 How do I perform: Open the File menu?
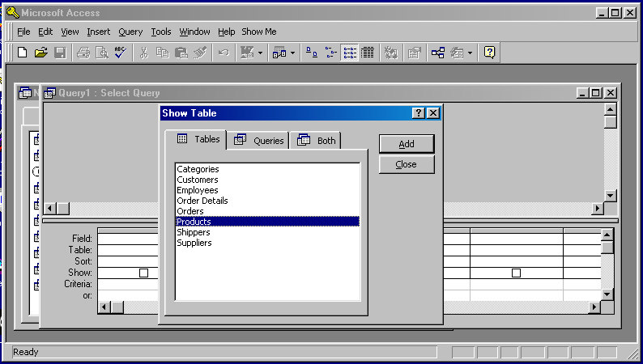[23, 32]
